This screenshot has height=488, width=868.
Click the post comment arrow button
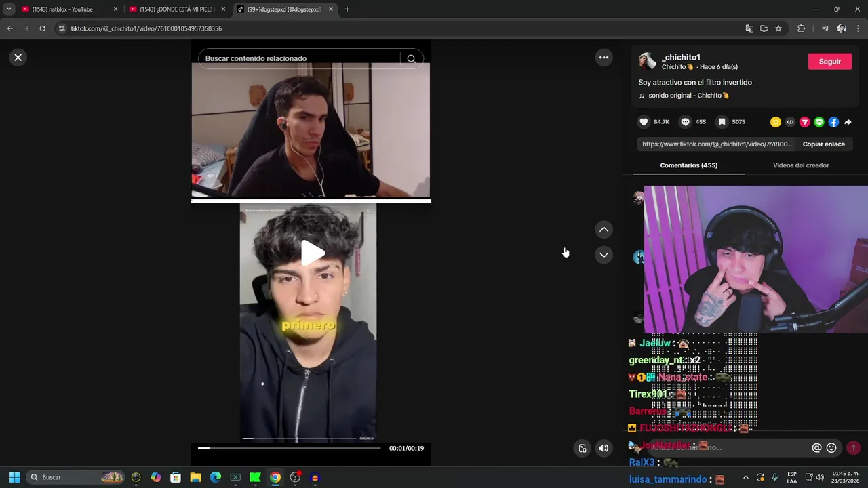click(x=853, y=448)
